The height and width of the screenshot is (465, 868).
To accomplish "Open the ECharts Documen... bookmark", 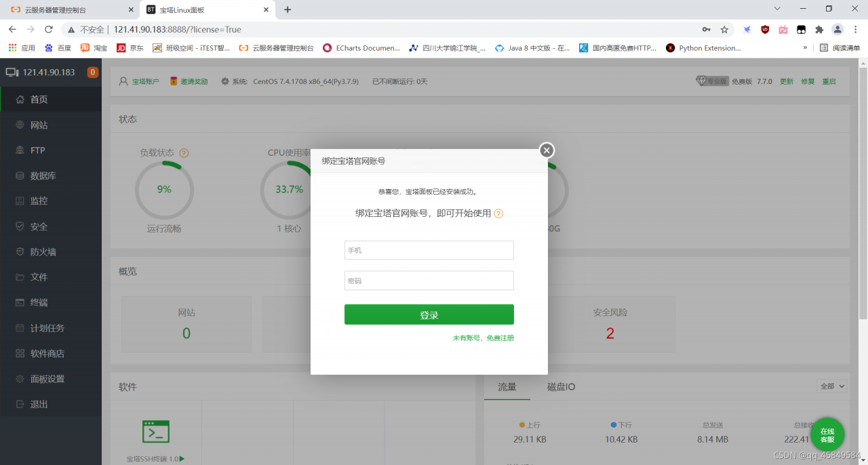I will [361, 48].
